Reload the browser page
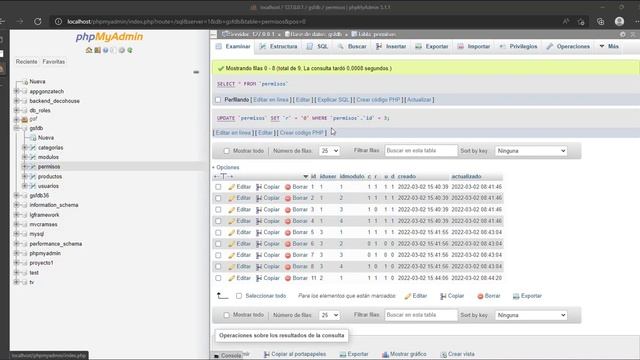Image resolution: width=640 pixels, height=360 pixels. tap(38, 21)
